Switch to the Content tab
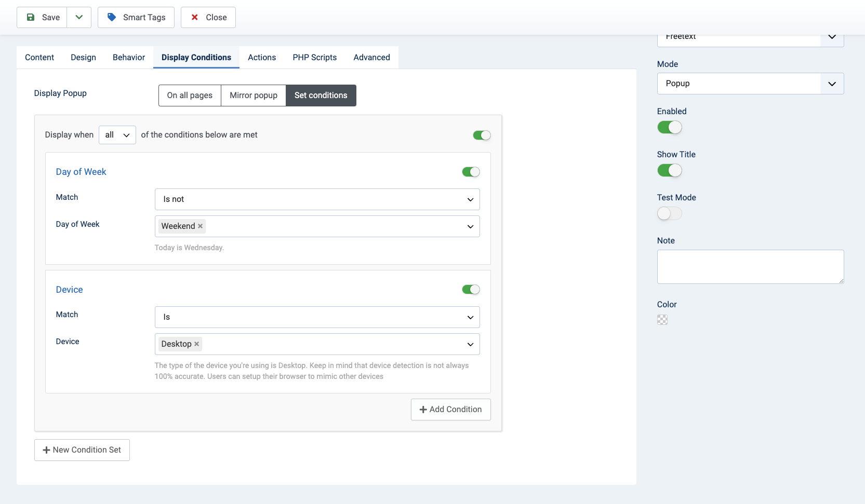The width and height of the screenshot is (865, 504). (39, 57)
